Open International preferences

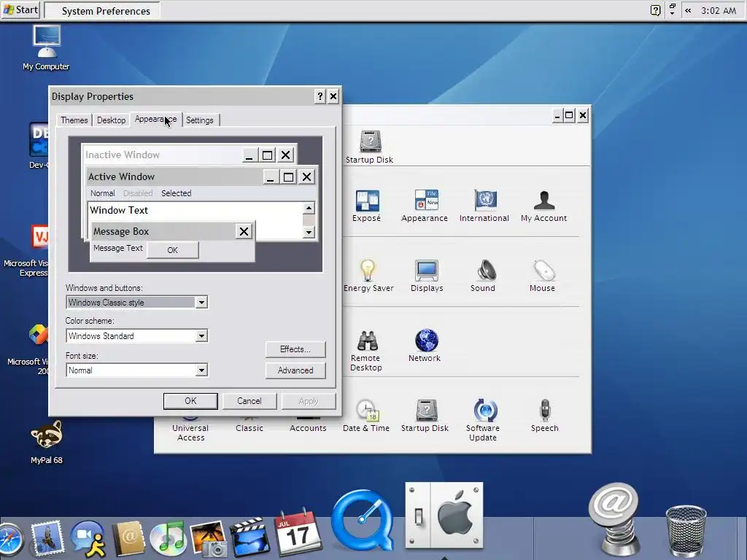(x=484, y=206)
